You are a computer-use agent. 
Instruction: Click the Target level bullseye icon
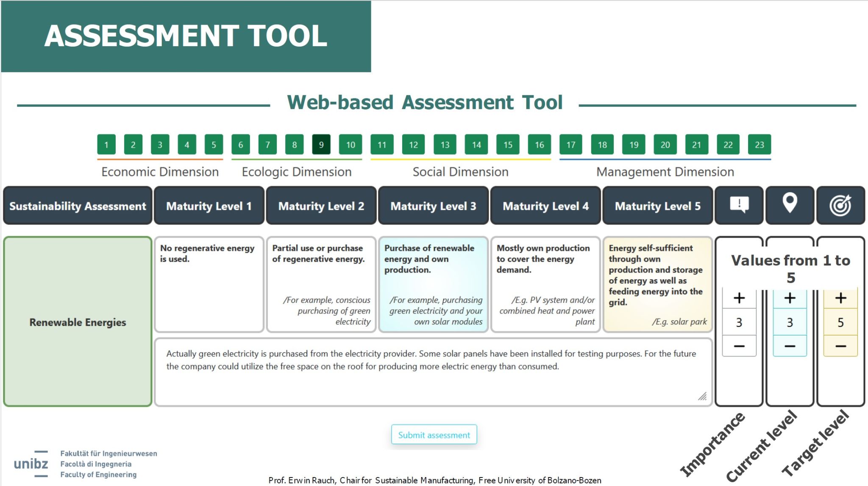(840, 205)
